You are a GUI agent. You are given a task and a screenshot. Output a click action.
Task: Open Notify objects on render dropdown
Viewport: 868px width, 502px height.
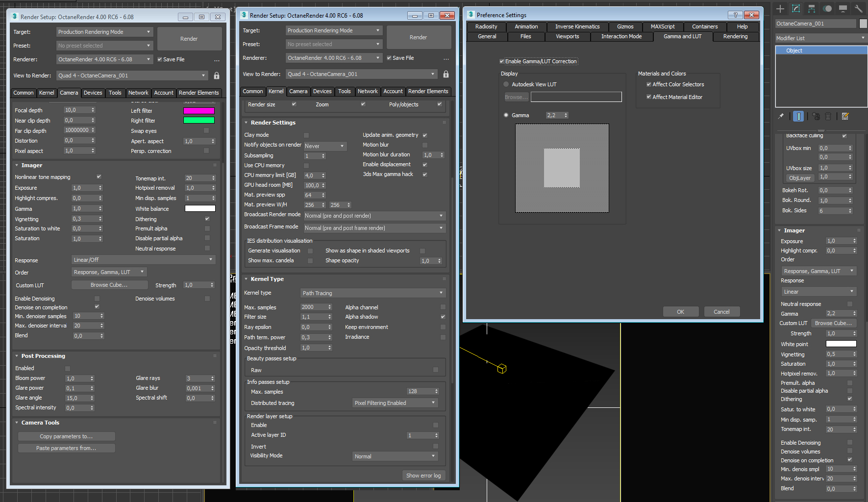tap(325, 146)
